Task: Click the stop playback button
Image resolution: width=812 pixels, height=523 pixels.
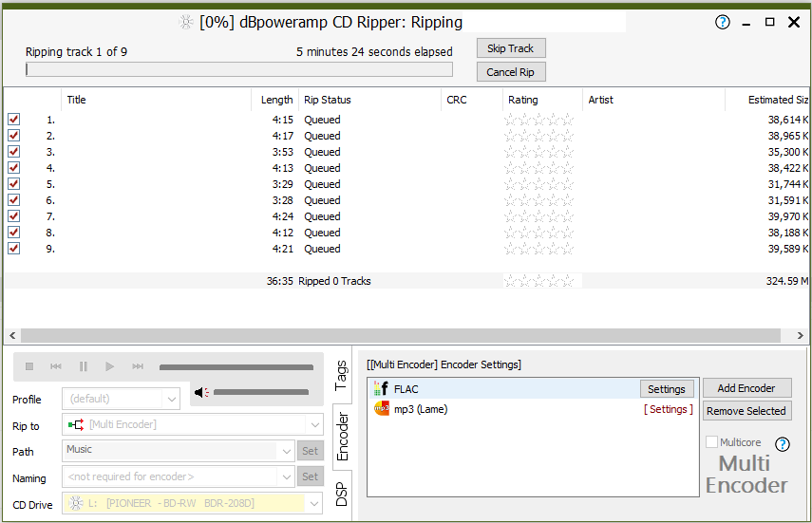Action: (x=29, y=366)
